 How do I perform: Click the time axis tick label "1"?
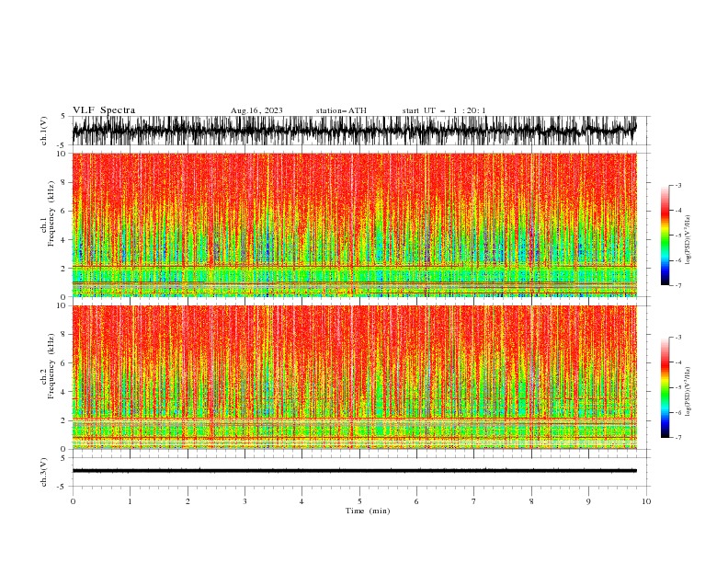click(x=130, y=501)
